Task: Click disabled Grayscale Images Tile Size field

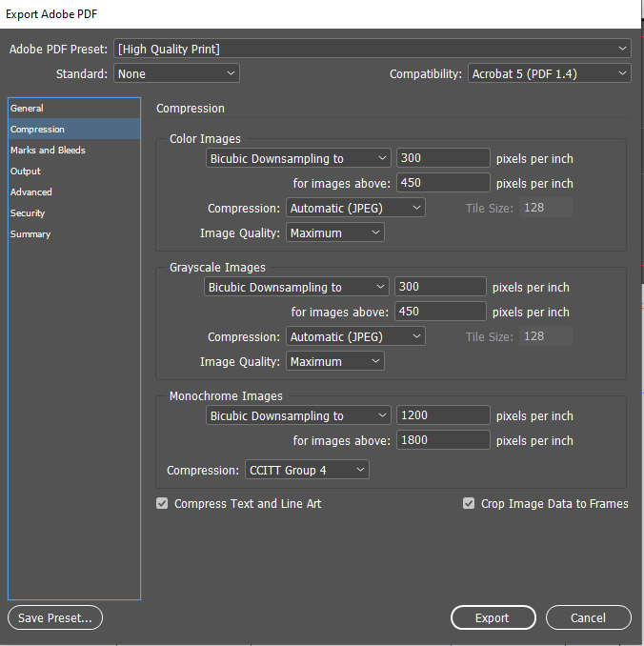Action: [546, 335]
